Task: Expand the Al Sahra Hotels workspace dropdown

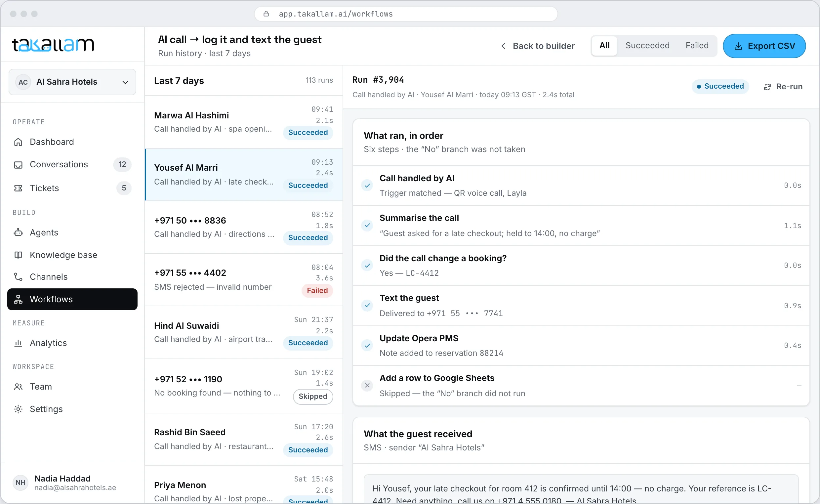Action: click(x=72, y=82)
